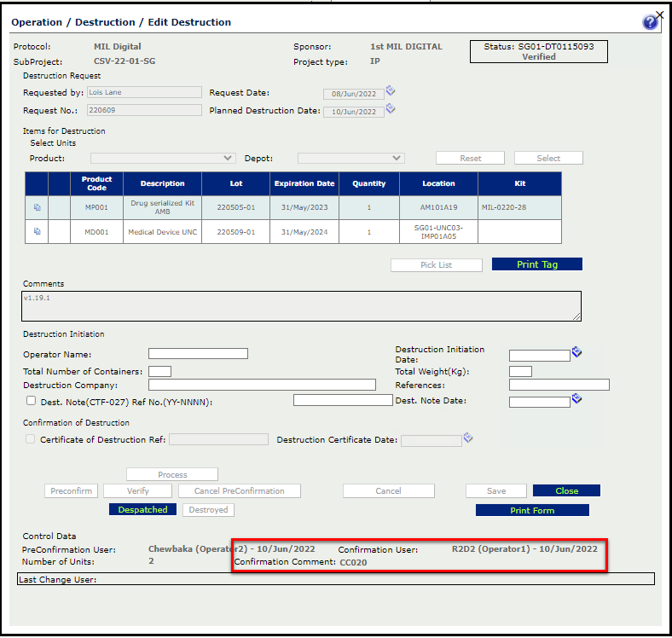Image resolution: width=672 pixels, height=638 pixels.
Task: Click kit cell MIL-0220-28
Action: pyautogui.click(x=520, y=207)
